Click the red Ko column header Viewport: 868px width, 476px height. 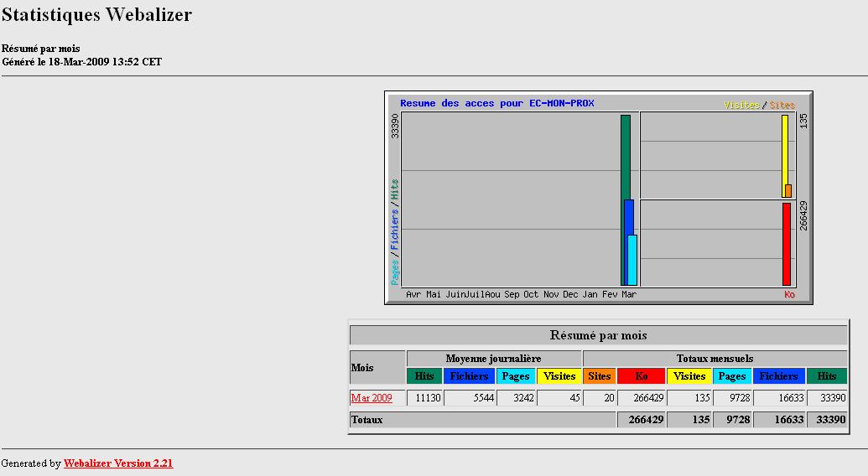(642, 376)
